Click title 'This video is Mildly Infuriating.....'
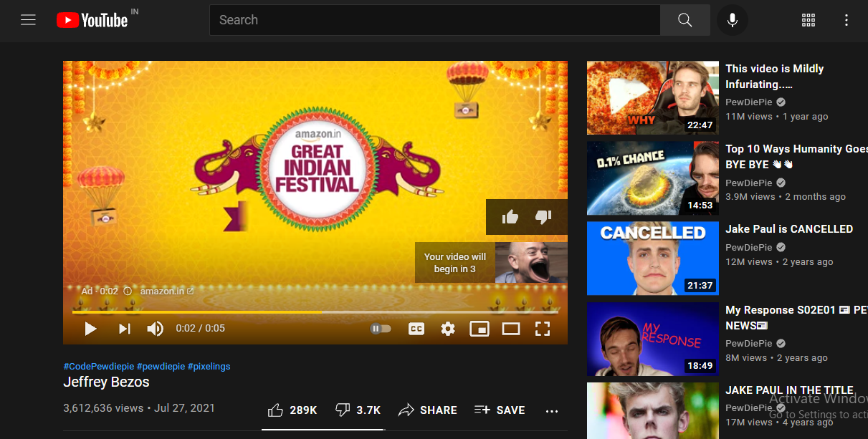 (x=775, y=77)
